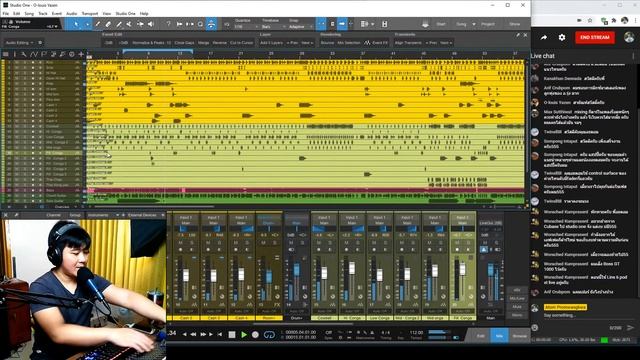
Task: Toggle the Snap button in the toolbar
Action: tap(321, 24)
